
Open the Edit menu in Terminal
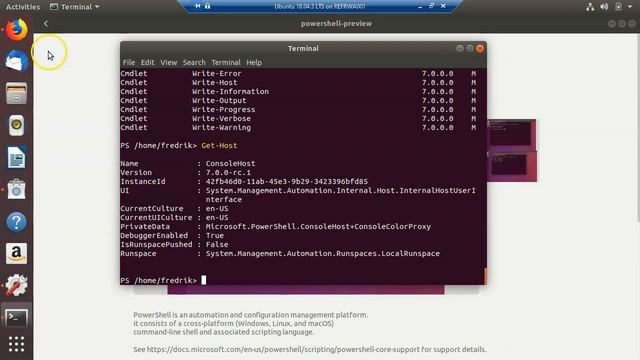pos(147,62)
